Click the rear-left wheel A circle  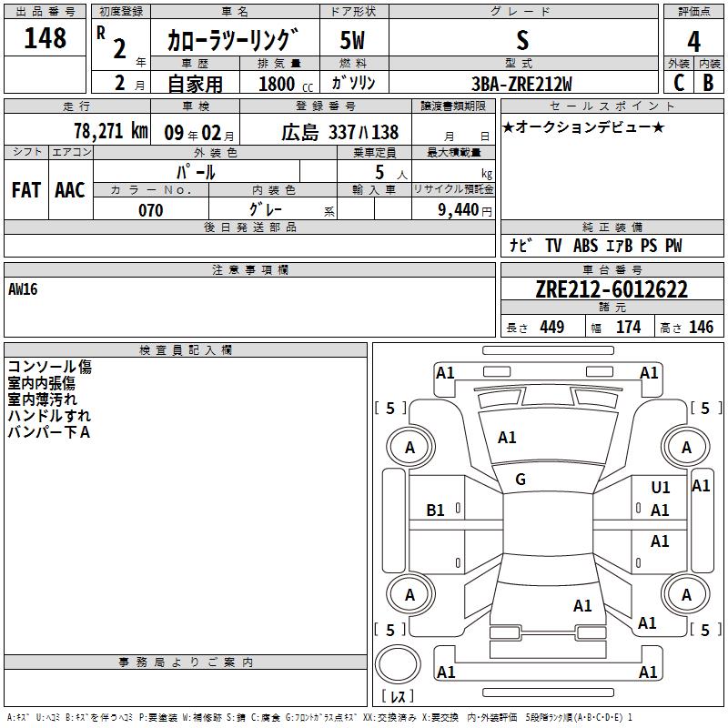410,594
